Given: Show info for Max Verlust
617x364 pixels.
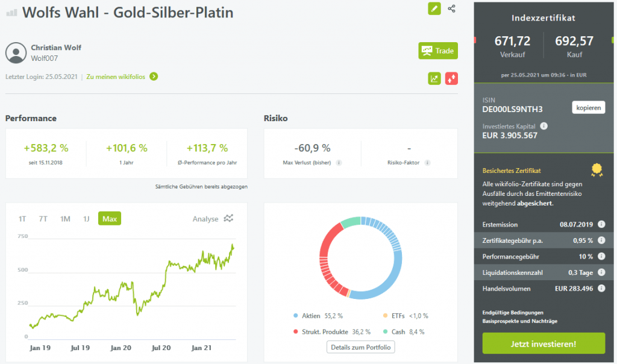Looking at the screenshot, I should point(339,163).
